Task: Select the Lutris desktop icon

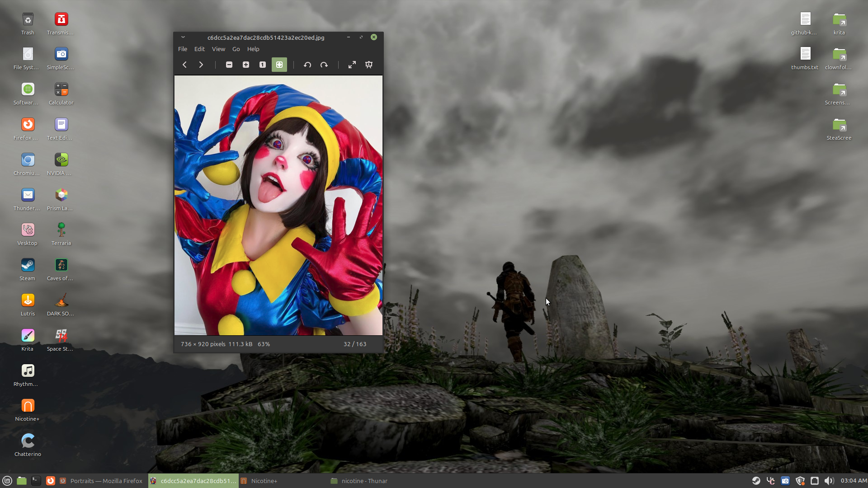Action: (28, 305)
